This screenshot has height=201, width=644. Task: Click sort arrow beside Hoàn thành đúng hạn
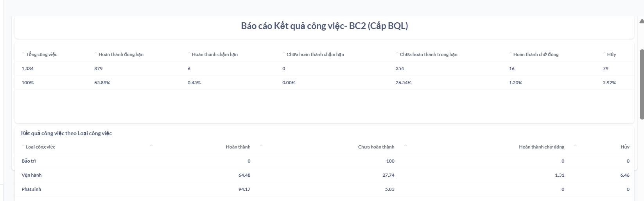[x=96, y=53]
